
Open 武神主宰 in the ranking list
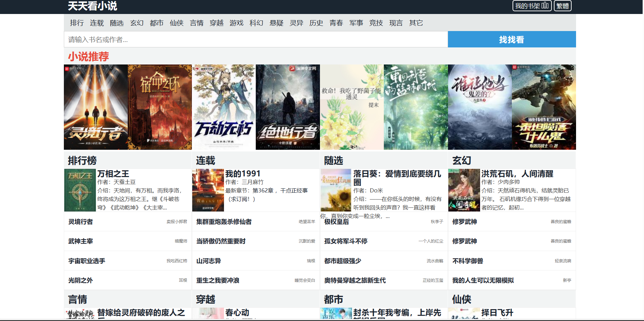click(x=81, y=241)
